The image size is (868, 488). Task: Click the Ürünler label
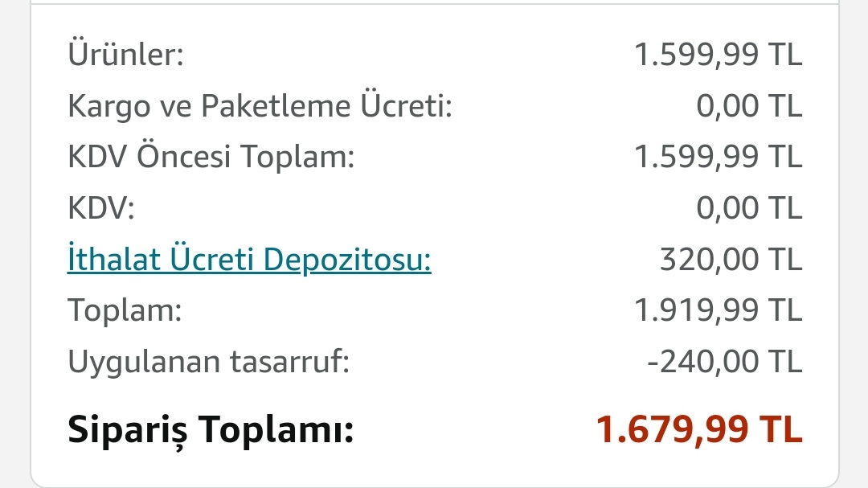[x=125, y=55]
